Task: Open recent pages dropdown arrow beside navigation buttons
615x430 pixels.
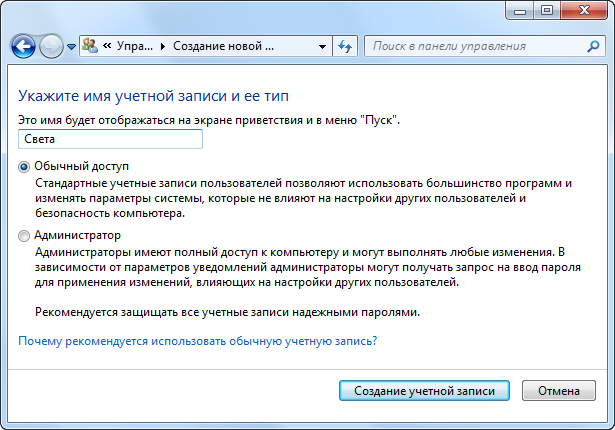Action: coord(71,47)
